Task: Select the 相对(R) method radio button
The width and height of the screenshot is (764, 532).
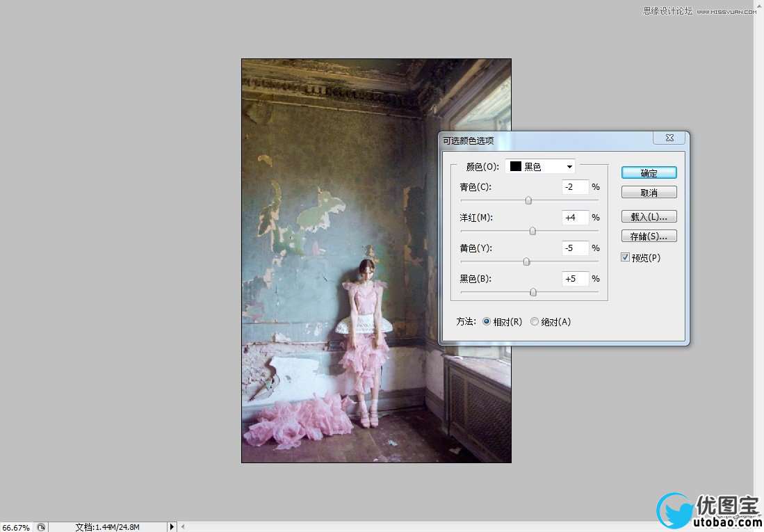Action: [487, 322]
